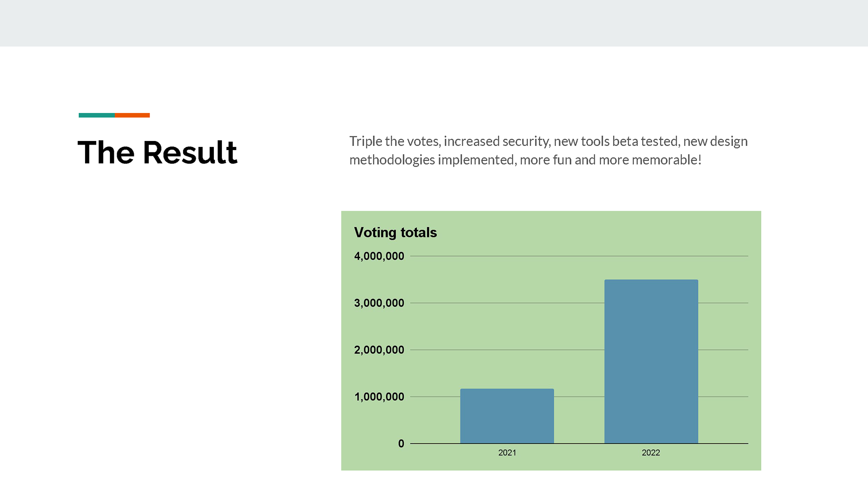Click the 0 axis label
The width and height of the screenshot is (868, 488).
pos(401,444)
